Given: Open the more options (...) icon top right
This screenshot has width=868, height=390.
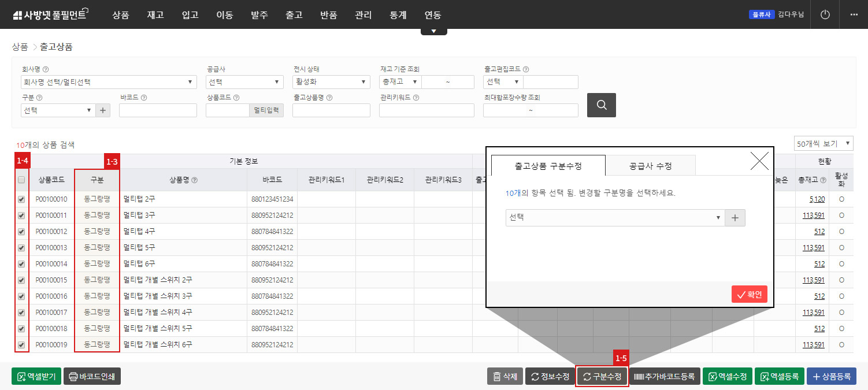Looking at the screenshot, I should click(x=854, y=14).
